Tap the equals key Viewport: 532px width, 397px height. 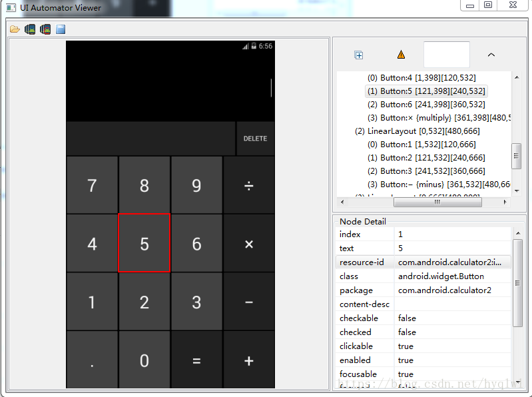196,360
